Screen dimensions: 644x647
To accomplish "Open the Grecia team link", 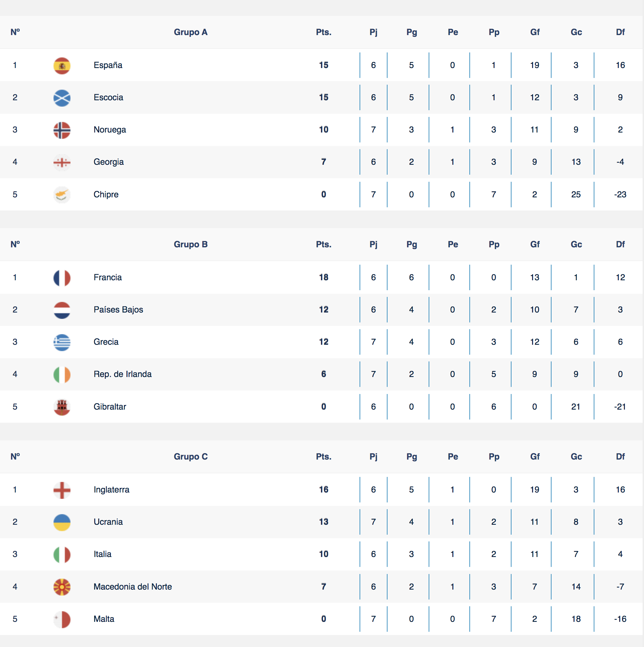I will [106, 342].
